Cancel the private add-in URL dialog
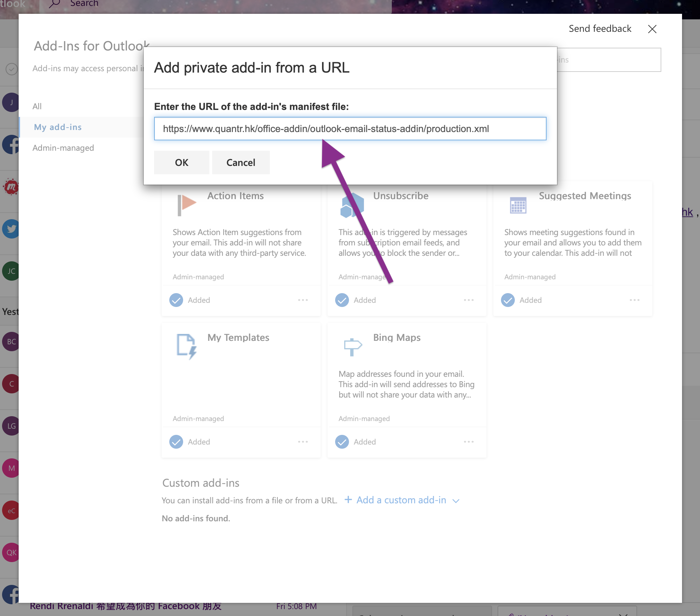 (241, 162)
